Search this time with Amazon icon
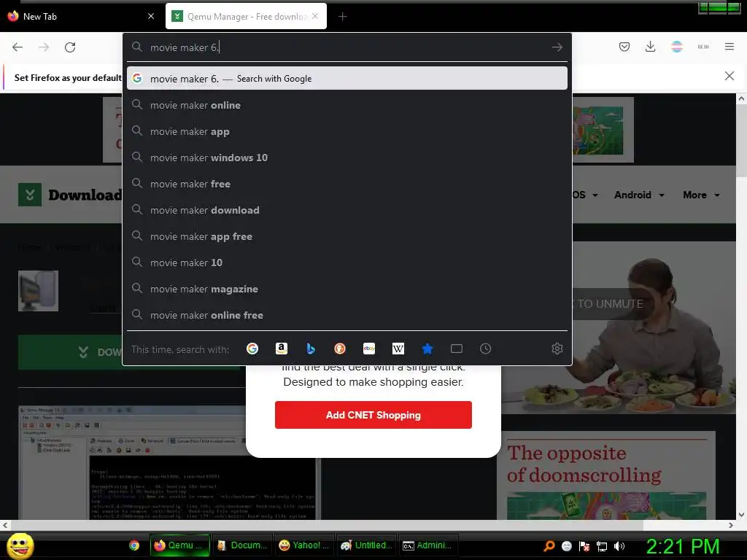The image size is (747, 560). coord(282,349)
